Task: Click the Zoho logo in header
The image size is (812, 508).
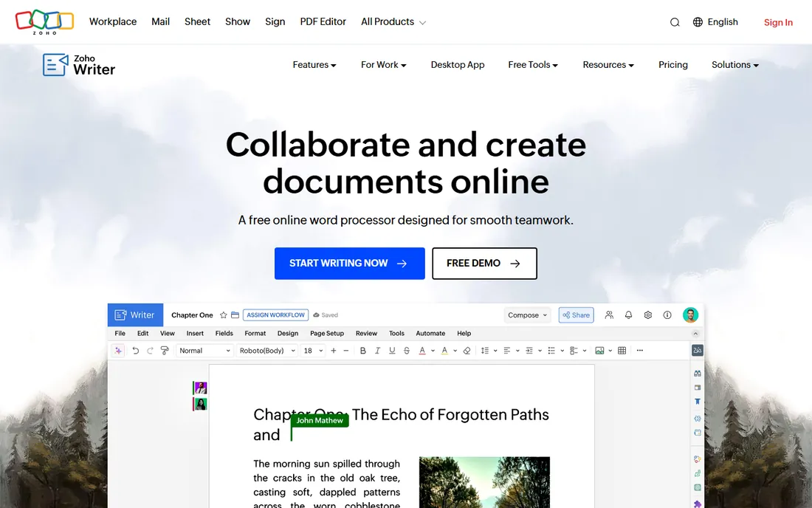Action: 44,21
